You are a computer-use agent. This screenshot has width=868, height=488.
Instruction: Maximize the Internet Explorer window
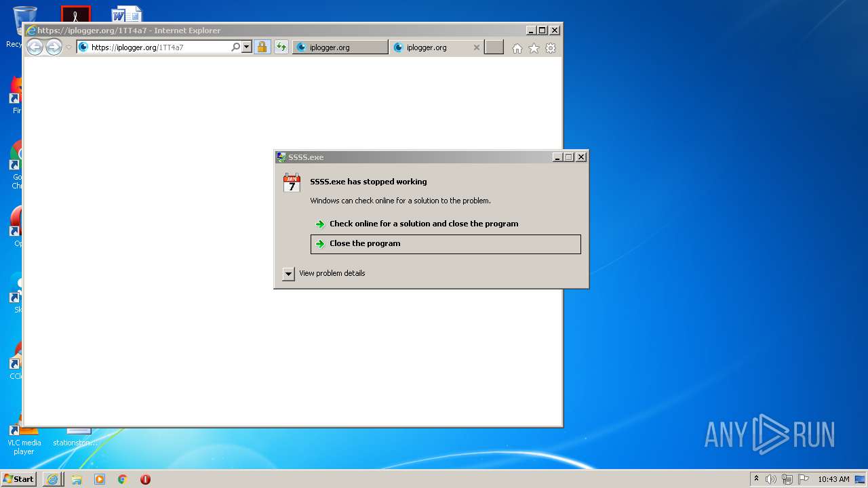pyautogui.click(x=542, y=30)
